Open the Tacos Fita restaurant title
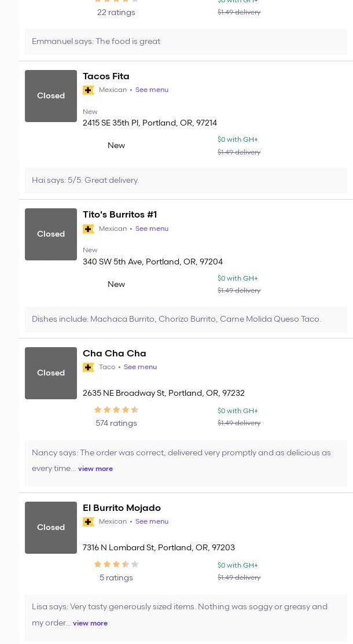Viewport: 353px width, 644px height. (x=106, y=76)
